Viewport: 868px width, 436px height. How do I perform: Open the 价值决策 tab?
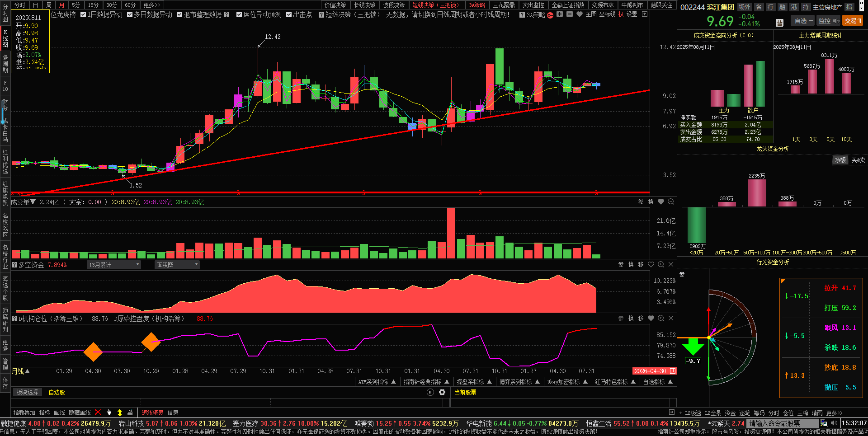pyautogui.click(x=335, y=5)
